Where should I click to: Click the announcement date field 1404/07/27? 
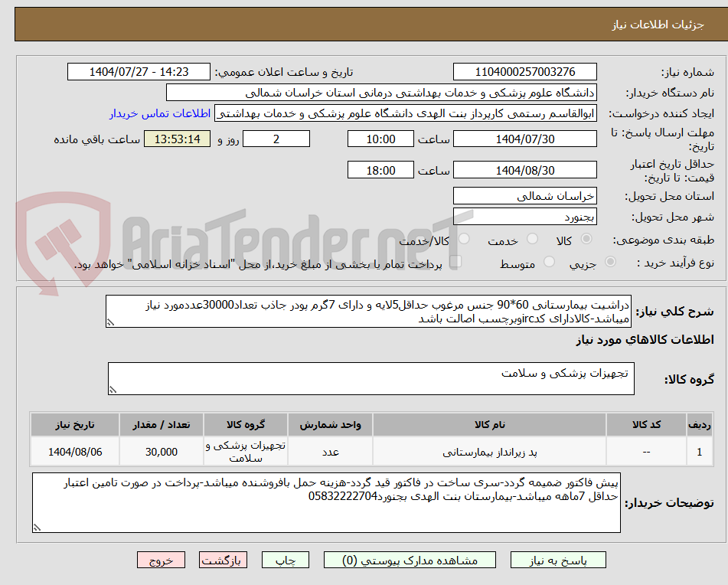click(139, 71)
